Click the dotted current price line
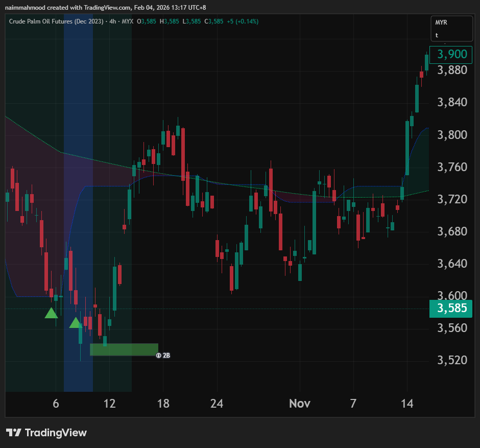 (x=255, y=309)
